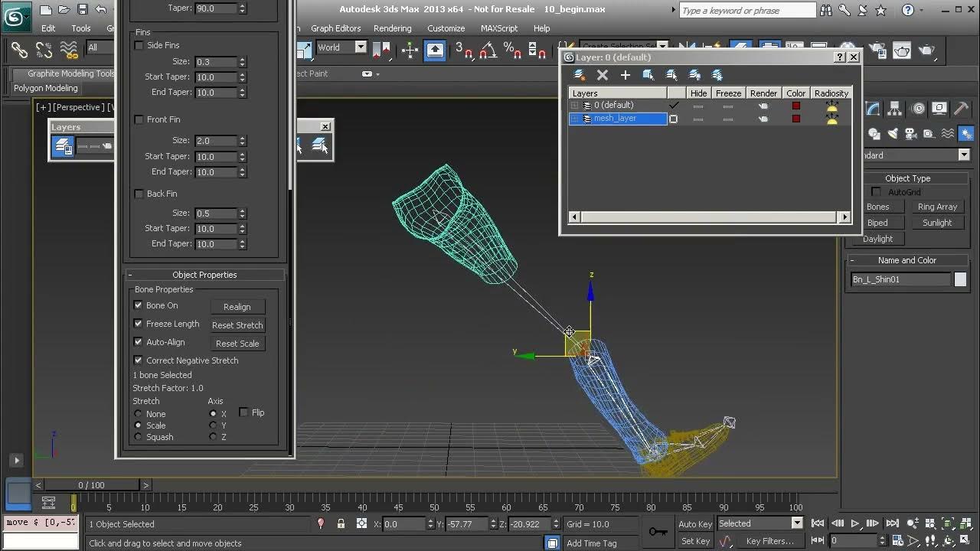Click the Reset Scale button
This screenshot has height=551, width=980.
point(237,344)
